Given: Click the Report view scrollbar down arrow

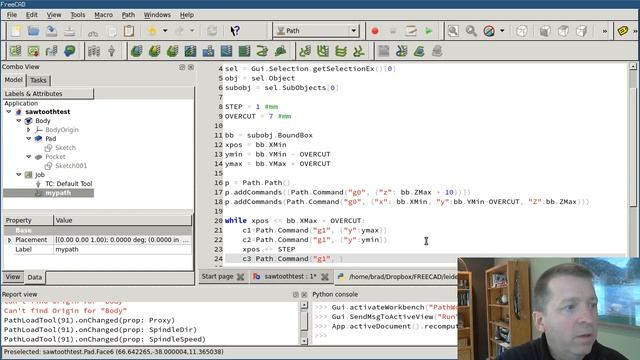Looking at the screenshot, I should coord(304,340).
